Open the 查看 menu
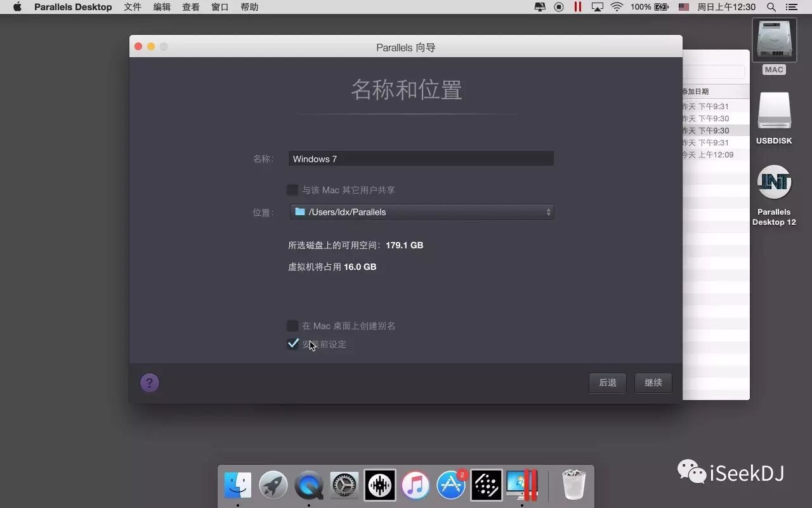 point(191,7)
